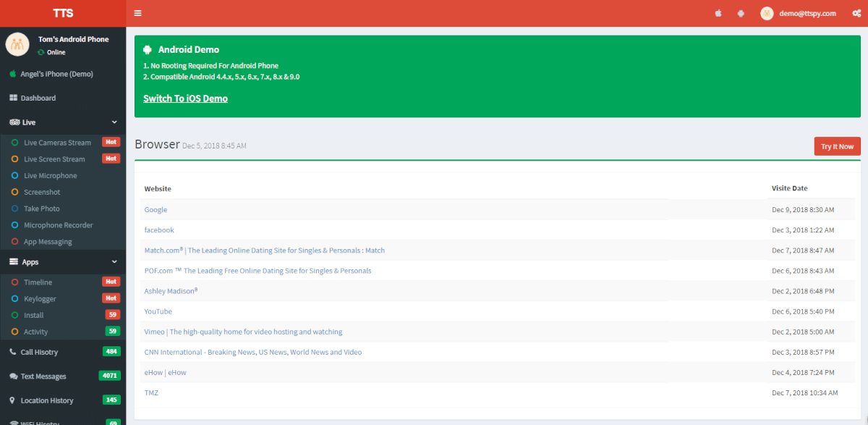Click the circle icon beside Live Screen Stream
Viewport: 868px width, 425px height.
point(15,159)
